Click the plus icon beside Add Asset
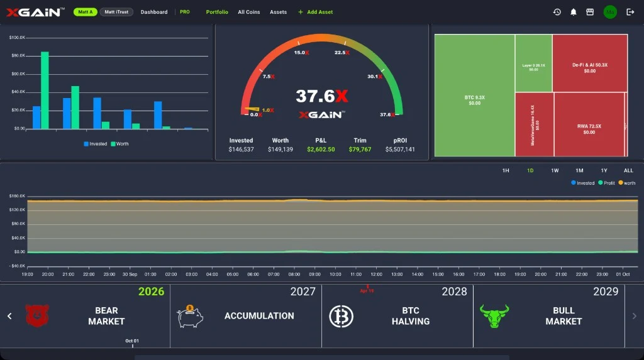Screen dimensions: 644x360 point(300,12)
